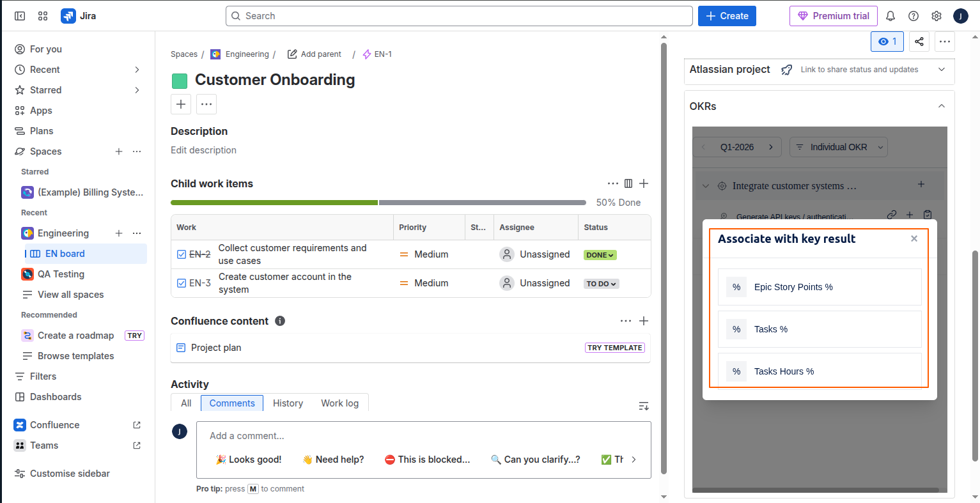
Task: Add a space using plus beside Spaces
Action: [x=119, y=151]
